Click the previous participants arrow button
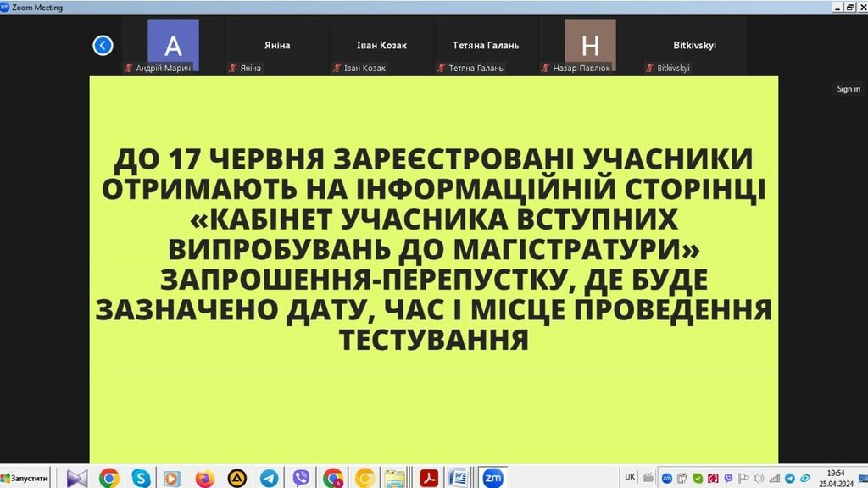This screenshot has width=868, height=488. [x=103, y=46]
